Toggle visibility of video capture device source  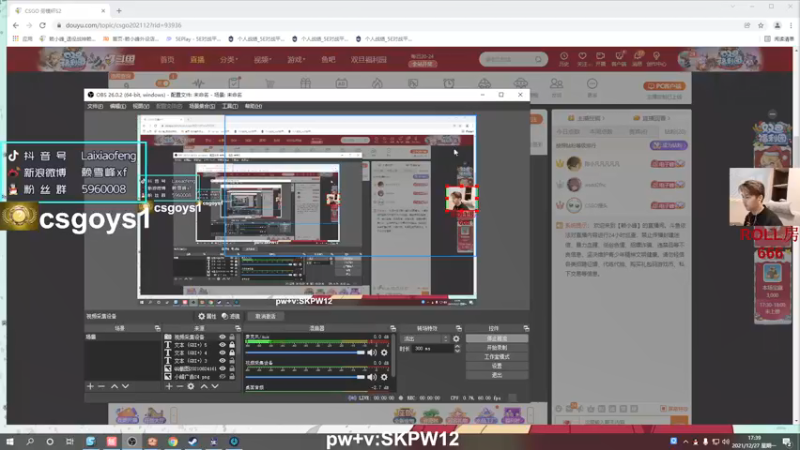tap(222, 337)
